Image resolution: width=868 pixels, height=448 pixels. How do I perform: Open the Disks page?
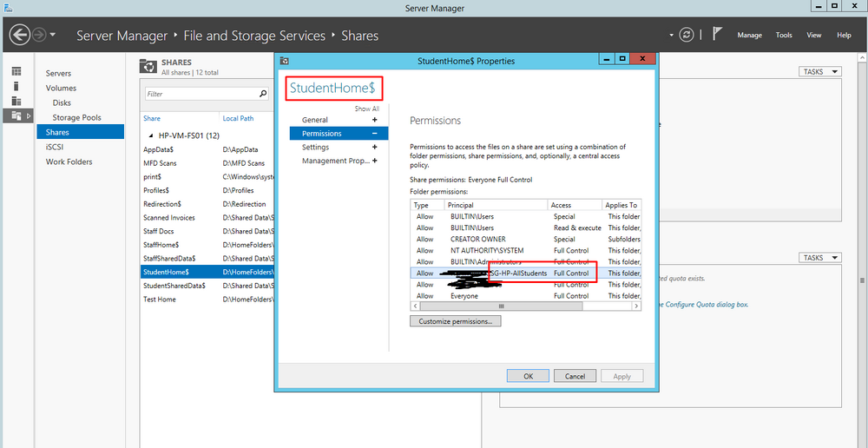click(62, 103)
